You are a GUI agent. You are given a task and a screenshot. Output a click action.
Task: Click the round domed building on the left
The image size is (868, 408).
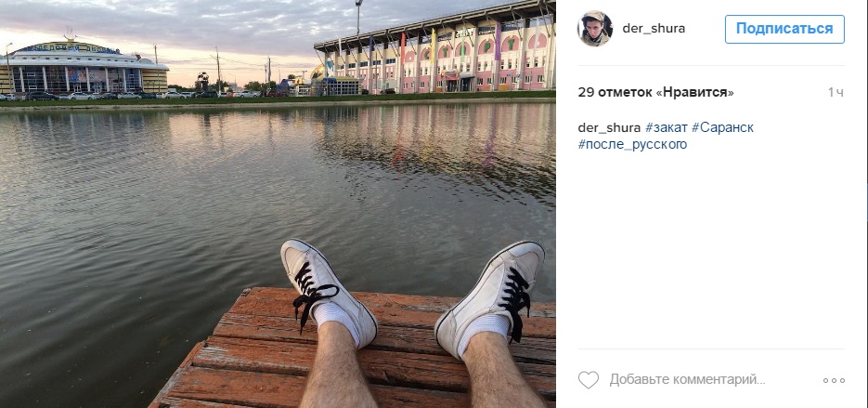84,70
